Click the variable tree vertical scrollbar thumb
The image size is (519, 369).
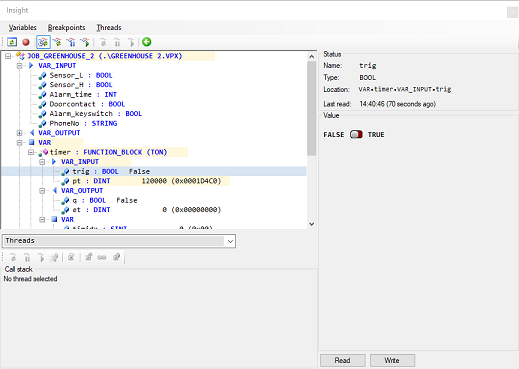coord(311,108)
